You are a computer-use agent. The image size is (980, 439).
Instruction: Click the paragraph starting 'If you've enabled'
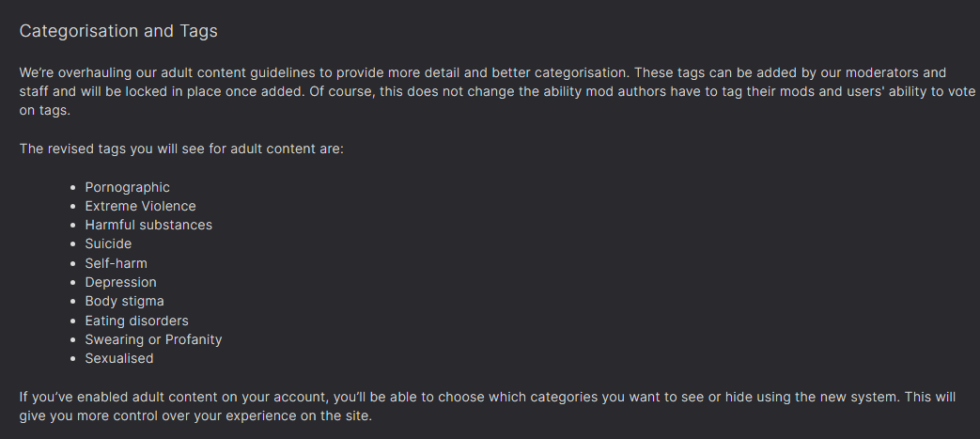[488, 406]
